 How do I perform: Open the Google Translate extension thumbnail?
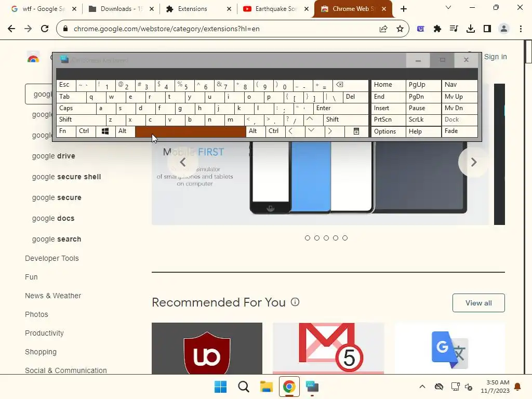[x=449, y=349]
